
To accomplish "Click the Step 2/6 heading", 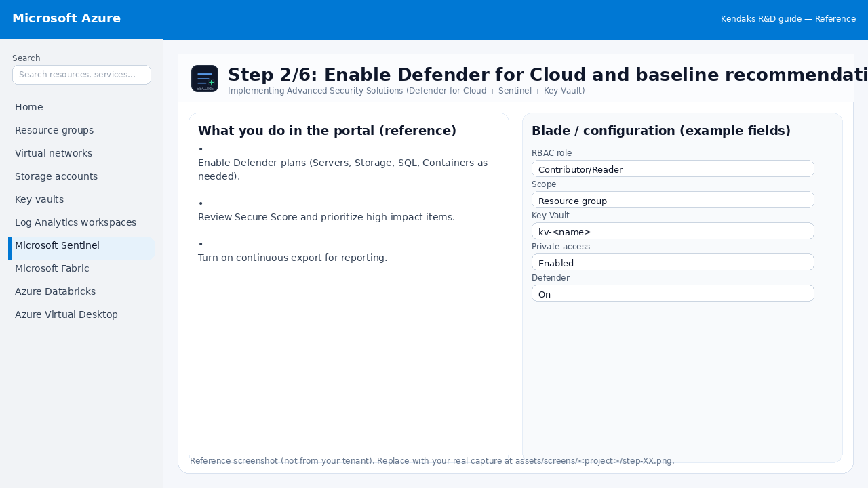I will coord(548,75).
